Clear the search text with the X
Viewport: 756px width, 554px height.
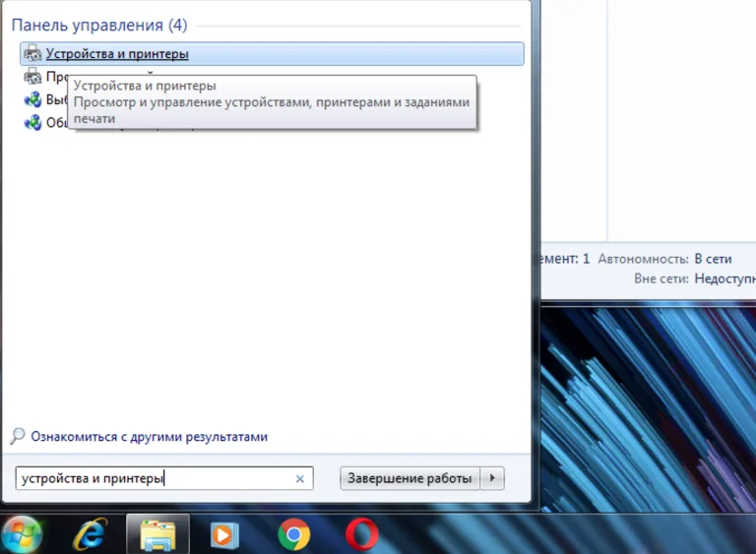(x=300, y=479)
